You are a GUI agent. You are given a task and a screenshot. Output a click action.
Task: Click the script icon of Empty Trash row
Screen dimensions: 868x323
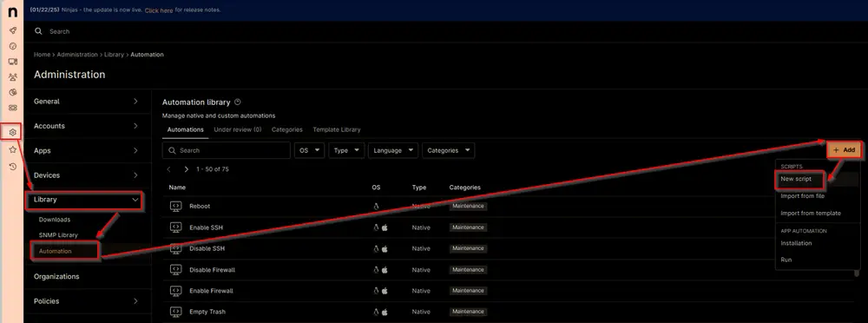coord(175,312)
